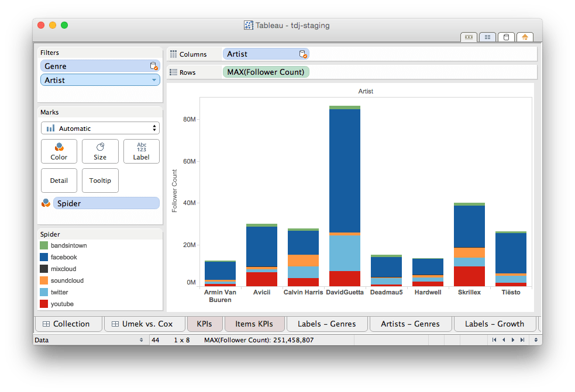Select DavidGuetta's twitter light blue segment
The height and width of the screenshot is (392, 575).
pyautogui.click(x=345, y=253)
